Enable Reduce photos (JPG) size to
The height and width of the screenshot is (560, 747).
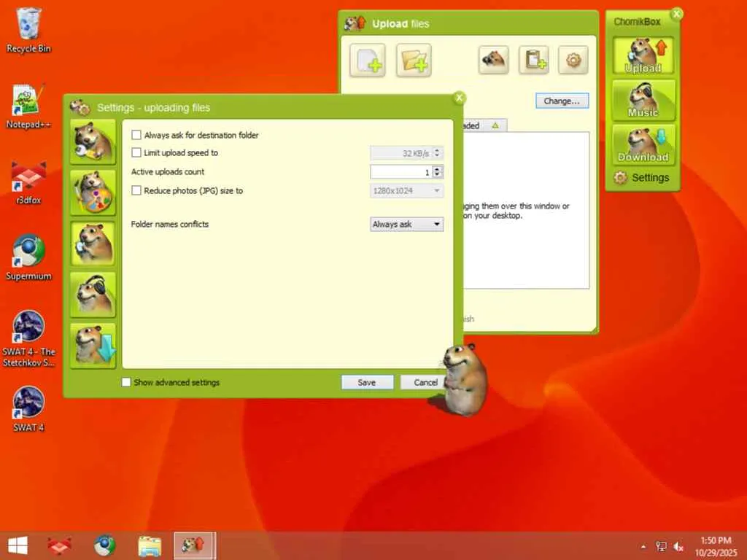(136, 190)
